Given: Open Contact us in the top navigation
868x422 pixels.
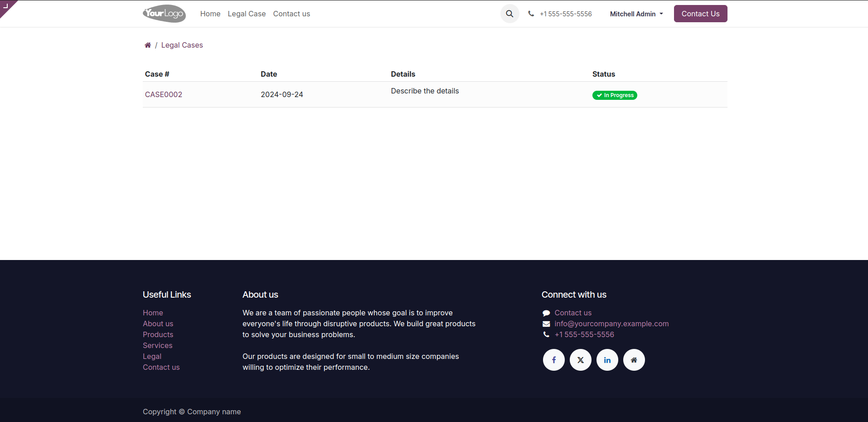Looking at the screenshot, I should tap(291, 14).
